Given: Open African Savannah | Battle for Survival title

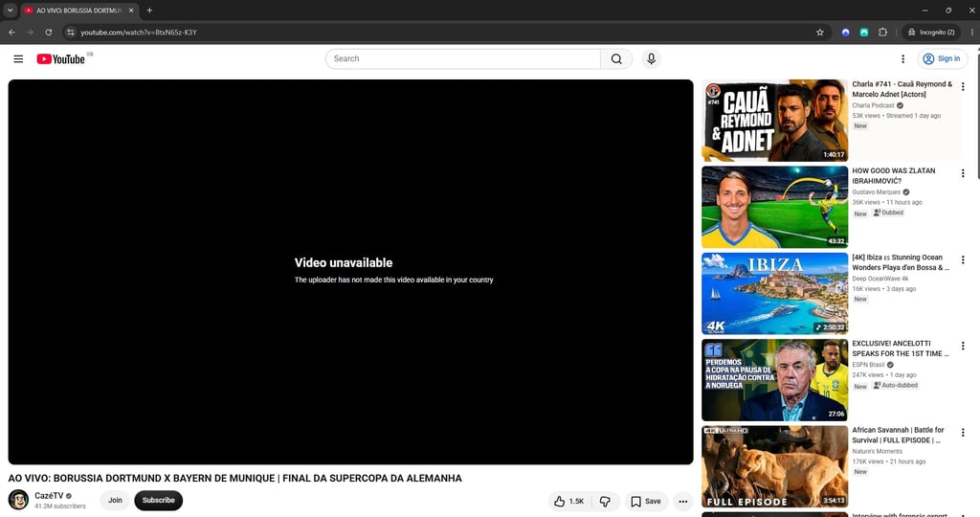Looking at the screenshot, I should [x=898, y=435].
